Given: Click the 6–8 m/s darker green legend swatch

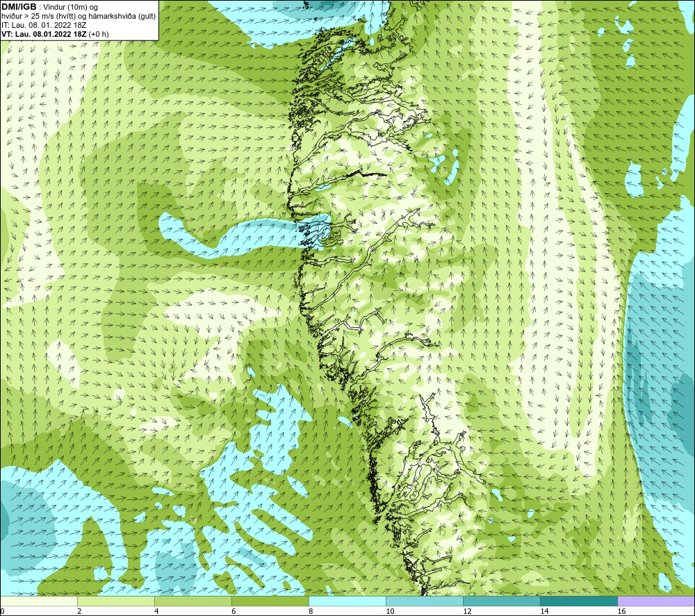Looking at the screenshot, I should 270,601.
